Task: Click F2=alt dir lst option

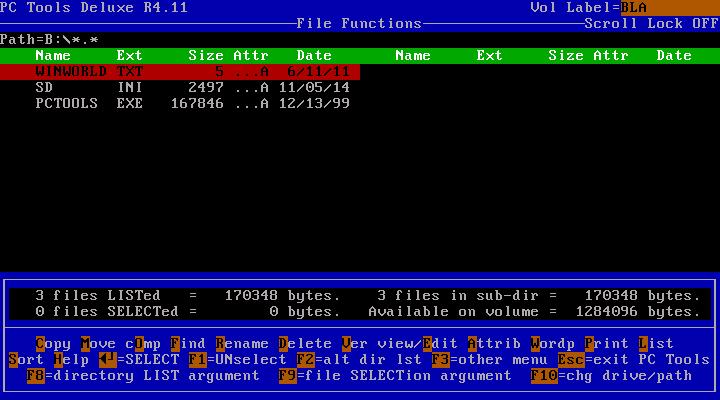Action: click(358, 359)
